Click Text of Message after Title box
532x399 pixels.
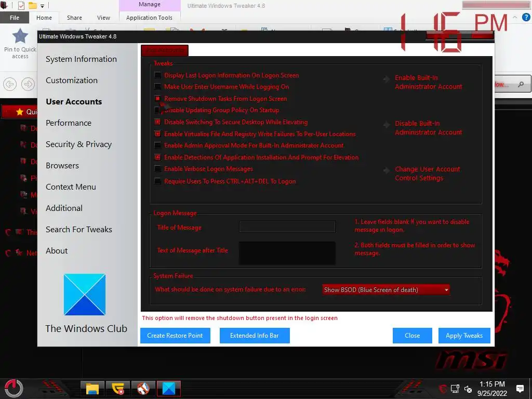tap(287, 253)
